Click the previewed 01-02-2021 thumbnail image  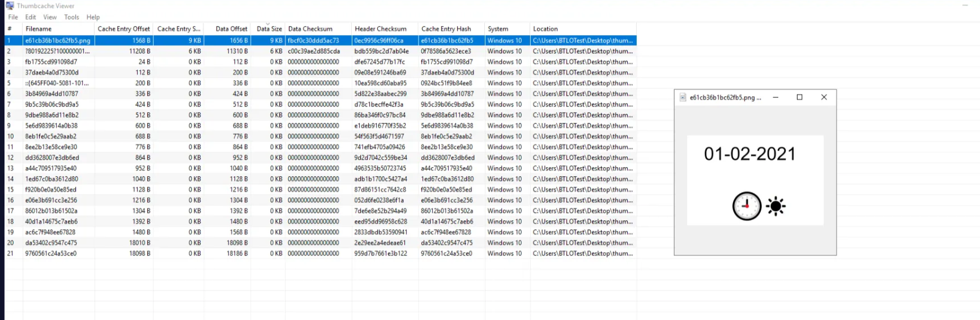(755, 180)
